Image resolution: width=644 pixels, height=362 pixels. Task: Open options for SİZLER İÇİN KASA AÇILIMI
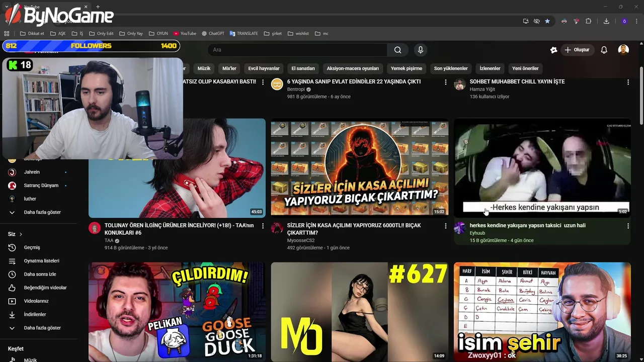click(445, 226)
